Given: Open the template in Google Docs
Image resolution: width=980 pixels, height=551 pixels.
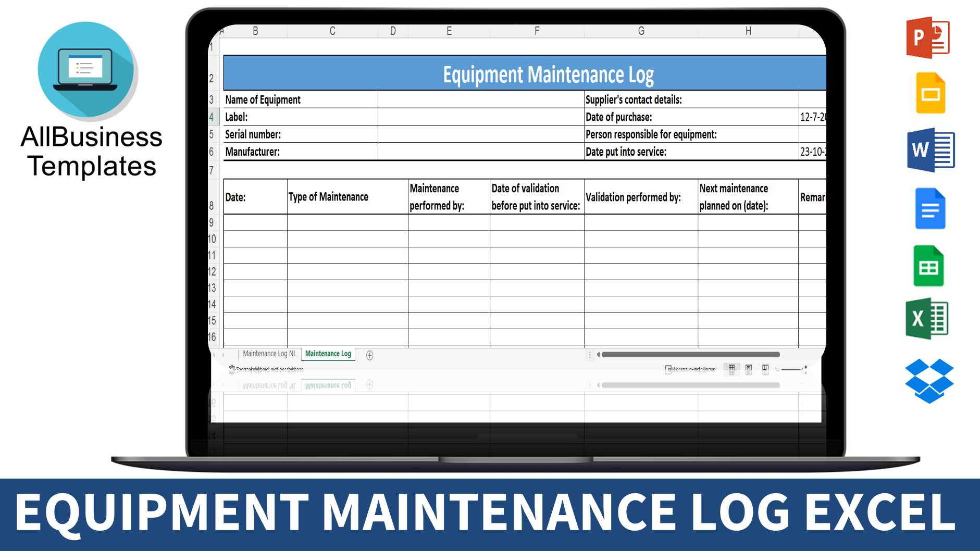Looking at the screenshot, I should (x=931, y=208).
